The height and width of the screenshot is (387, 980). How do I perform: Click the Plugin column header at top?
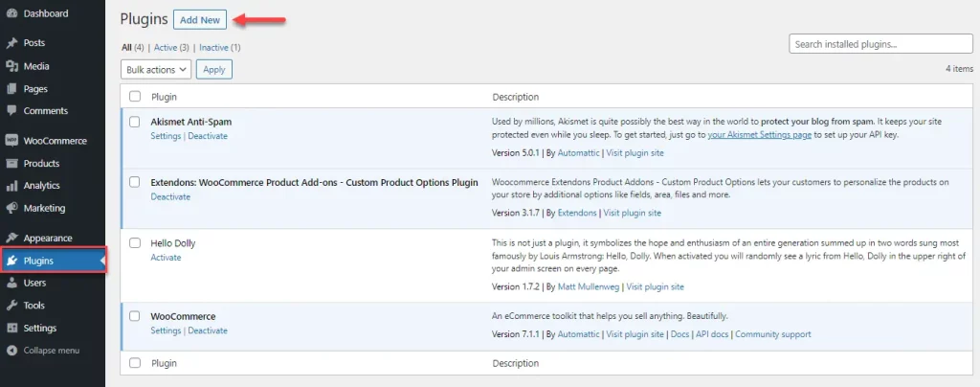click(164, 97)
